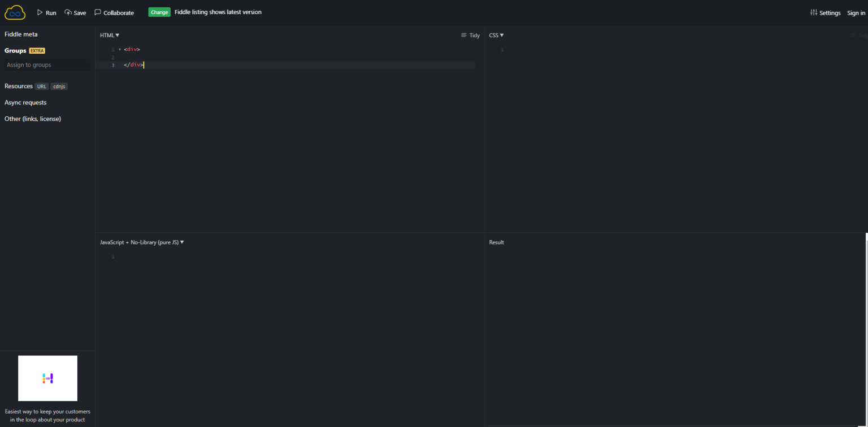Open the CSS panel language dropdown
Screen dimensions: 868x427
pos(496,35)
